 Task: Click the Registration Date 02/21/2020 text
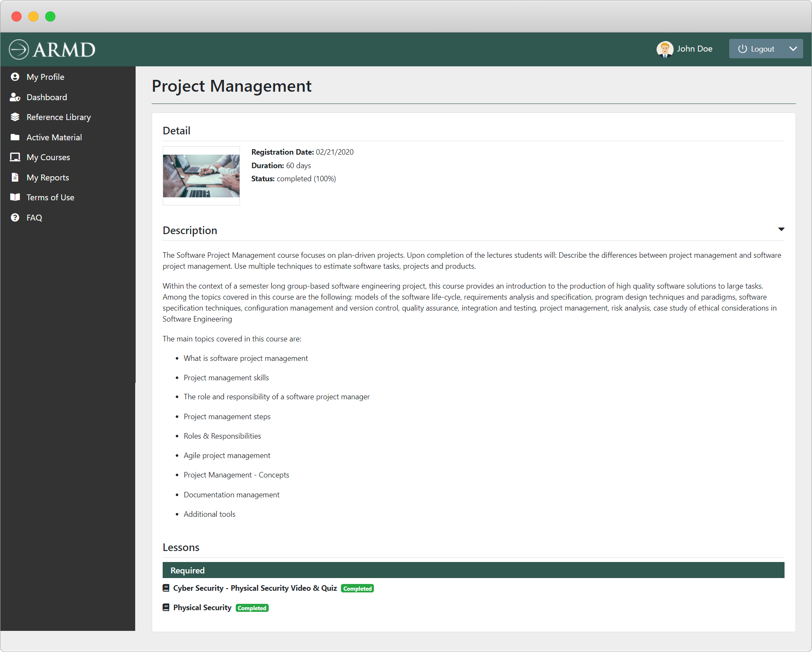pyautogui.click(x=302, y=152)
